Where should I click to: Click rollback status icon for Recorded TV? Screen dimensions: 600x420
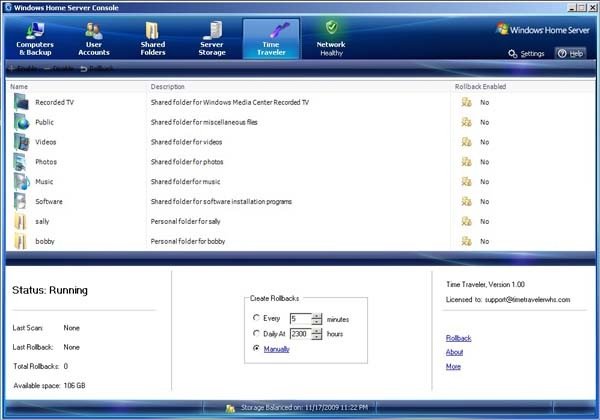pos(466,102)
